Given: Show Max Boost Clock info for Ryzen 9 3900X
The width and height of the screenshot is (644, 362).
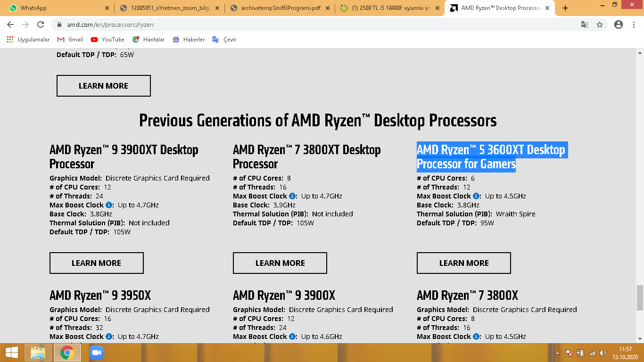Looking at the screenshot, I should [x=292, y=337].
